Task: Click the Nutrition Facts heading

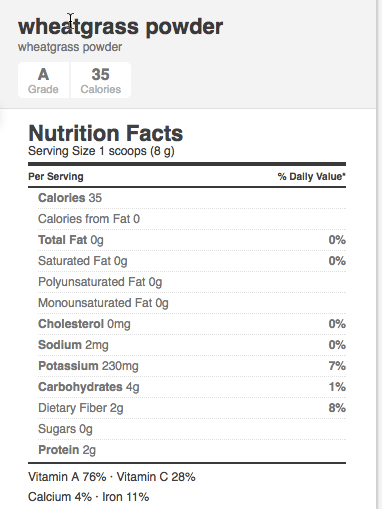Action: [x=106, y=133]
